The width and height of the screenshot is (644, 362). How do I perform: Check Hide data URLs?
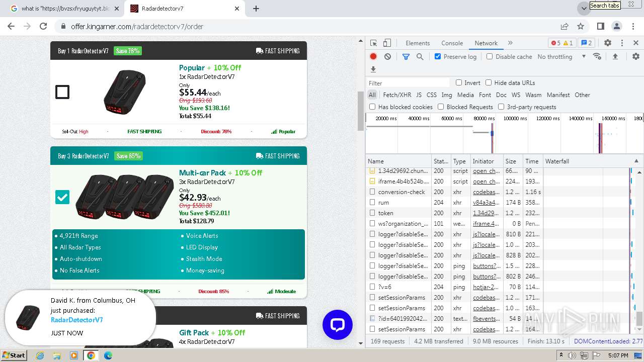tap(489, 83)
